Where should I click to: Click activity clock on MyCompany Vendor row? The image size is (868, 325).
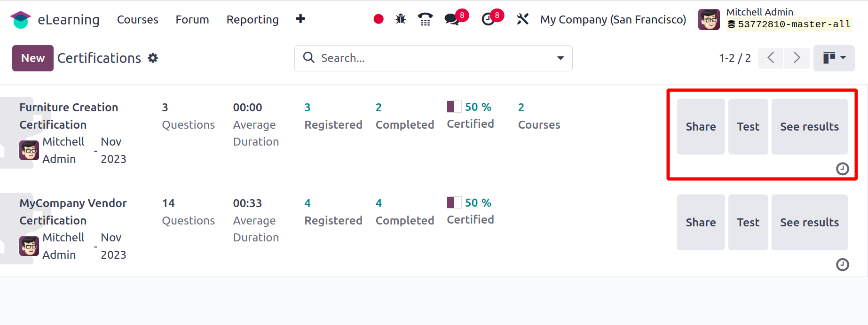[x=843, y=265]
